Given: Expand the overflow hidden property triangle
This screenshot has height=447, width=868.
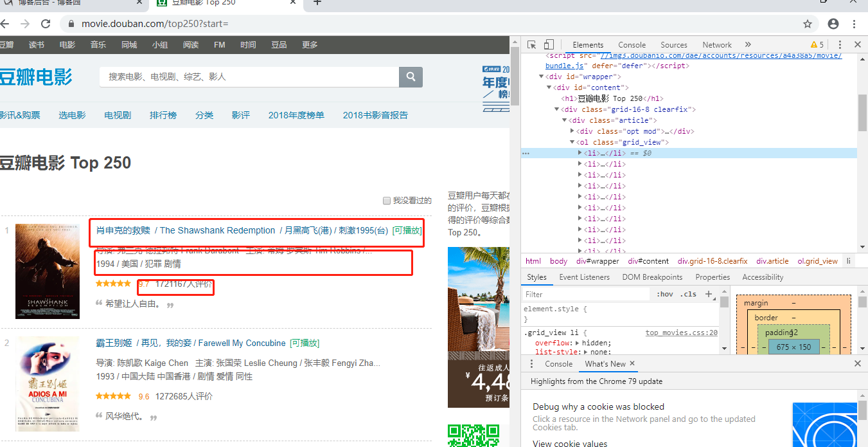Looking at the screenshot, I should 577,343.
